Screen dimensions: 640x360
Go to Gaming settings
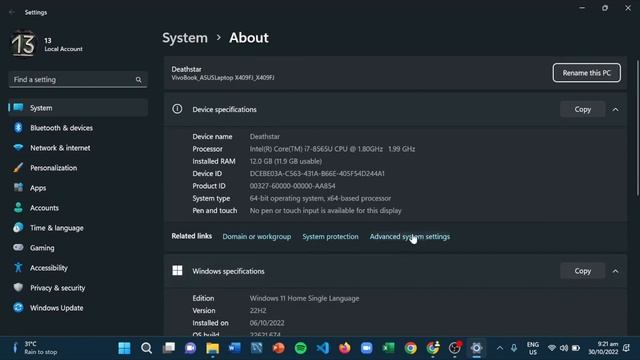[78, 248]
